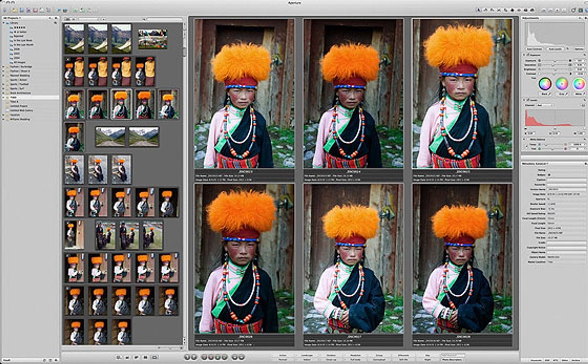Select the Spot and Patch tool

(x=512, y=10)
